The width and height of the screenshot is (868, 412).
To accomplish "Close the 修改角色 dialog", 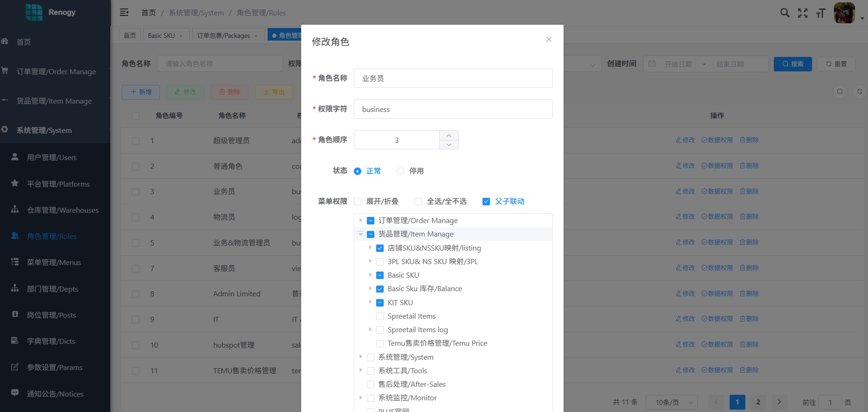I will pos(549,40).
